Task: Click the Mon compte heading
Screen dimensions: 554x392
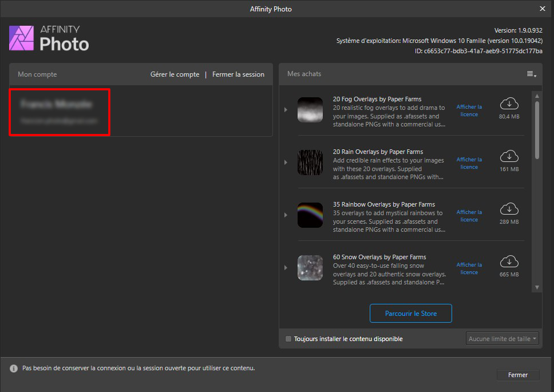Action: [x=37, y=74]
